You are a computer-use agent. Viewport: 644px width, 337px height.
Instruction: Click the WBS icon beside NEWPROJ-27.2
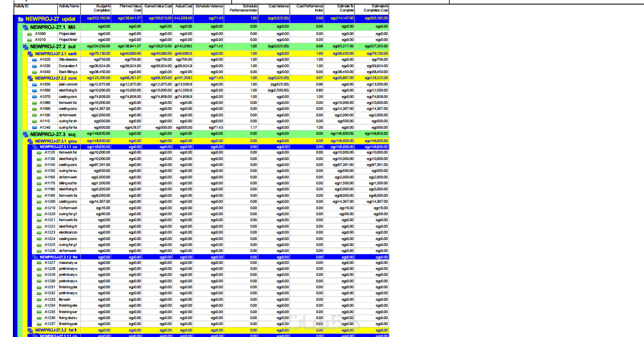(x=26, y=47)
